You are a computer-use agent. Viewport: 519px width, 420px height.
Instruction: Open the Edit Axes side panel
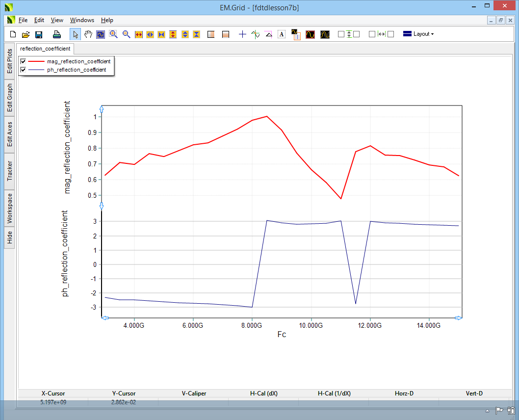pos(9,134)
